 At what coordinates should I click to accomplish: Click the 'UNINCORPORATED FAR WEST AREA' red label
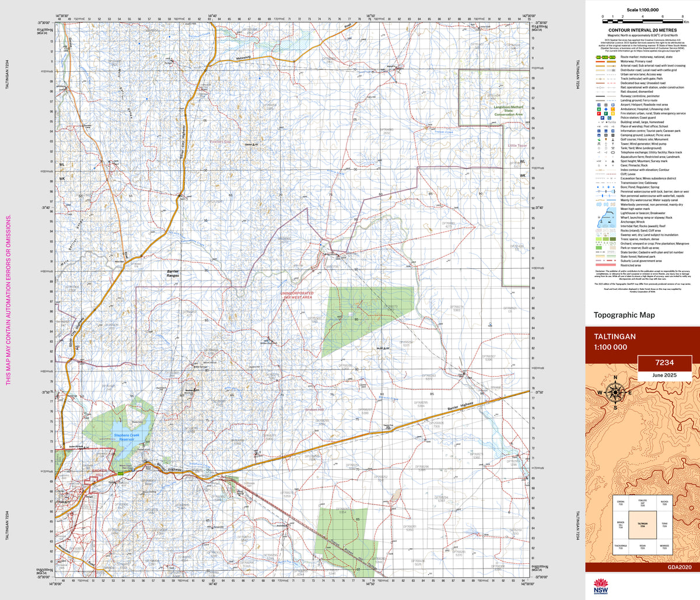point(296,295)
